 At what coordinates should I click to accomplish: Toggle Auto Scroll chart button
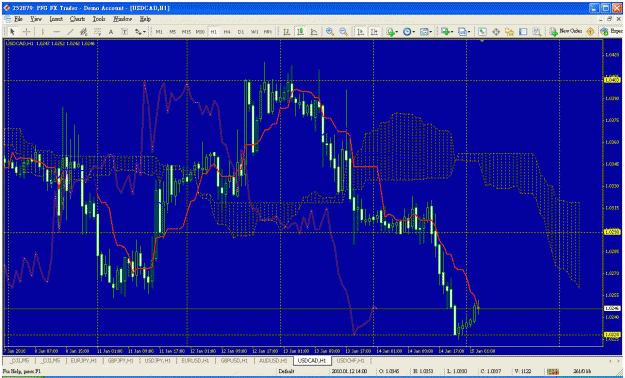361,32
